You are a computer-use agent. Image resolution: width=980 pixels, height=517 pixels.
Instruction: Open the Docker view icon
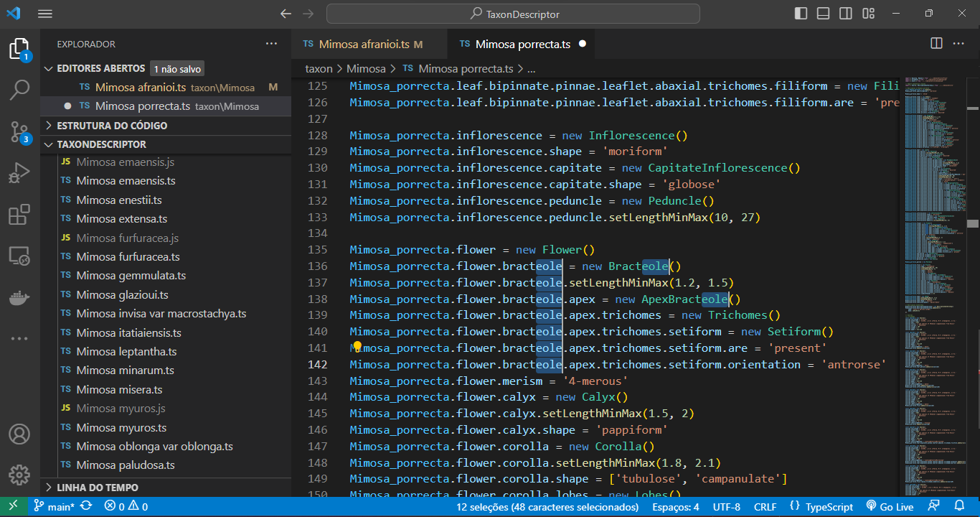pos(19,297)
